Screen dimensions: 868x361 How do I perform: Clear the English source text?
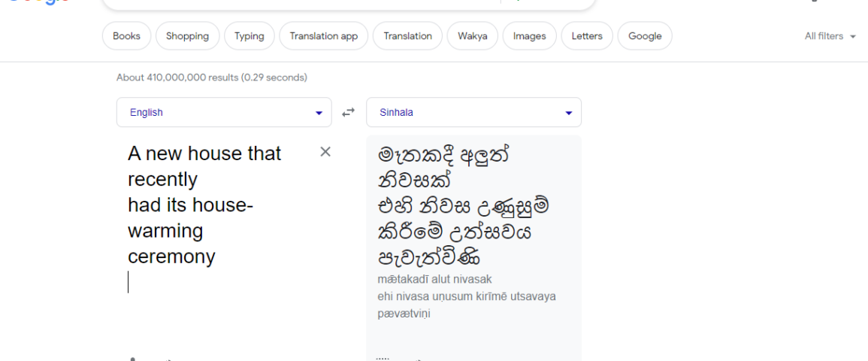tap(325, 152)
